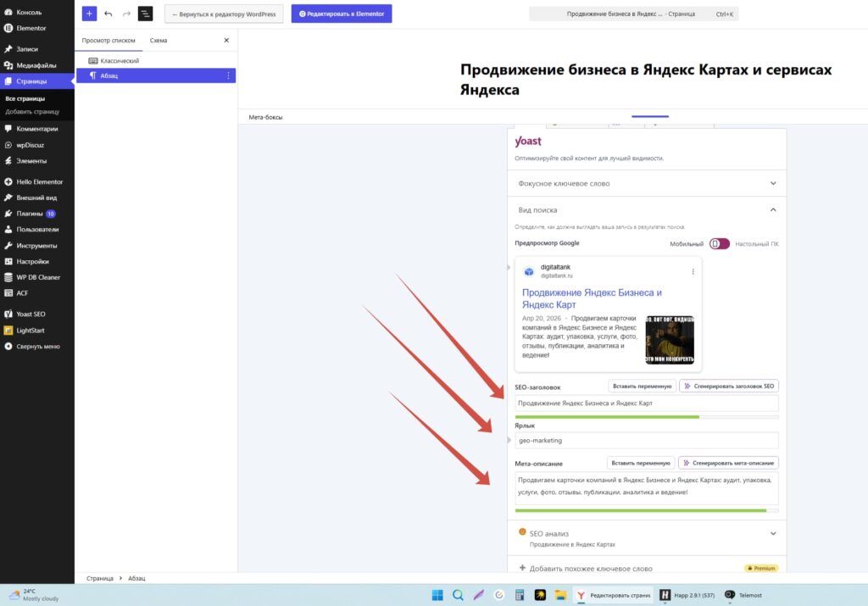The height and width of the screenshot is (606, 868).
Task: Click the page title heading
Action: [646, 80]
